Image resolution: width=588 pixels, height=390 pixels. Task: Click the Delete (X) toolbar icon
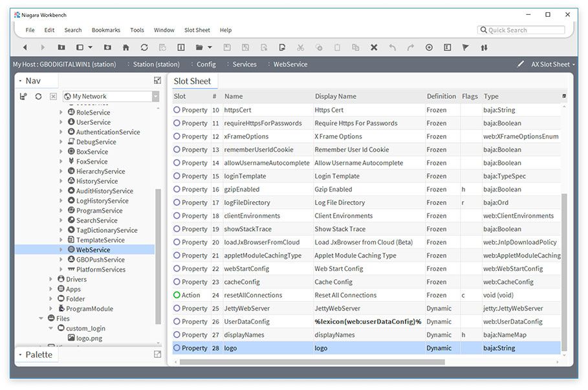(x=374, y=47)
